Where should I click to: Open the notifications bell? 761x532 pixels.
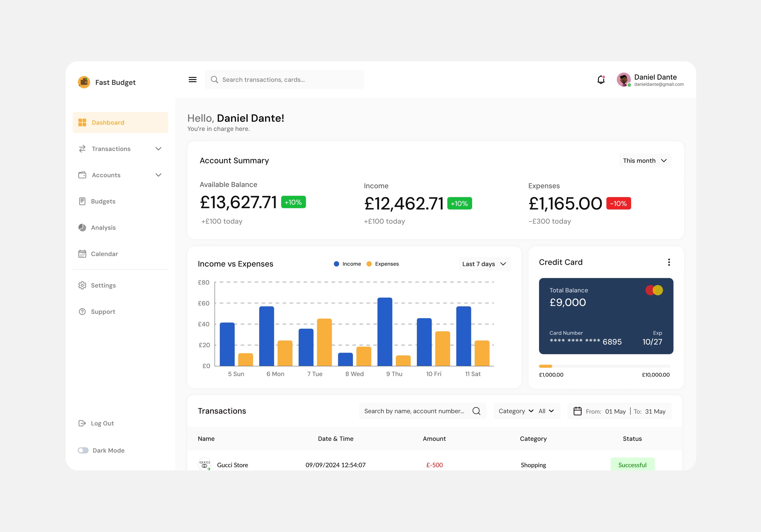coord(601,80)
